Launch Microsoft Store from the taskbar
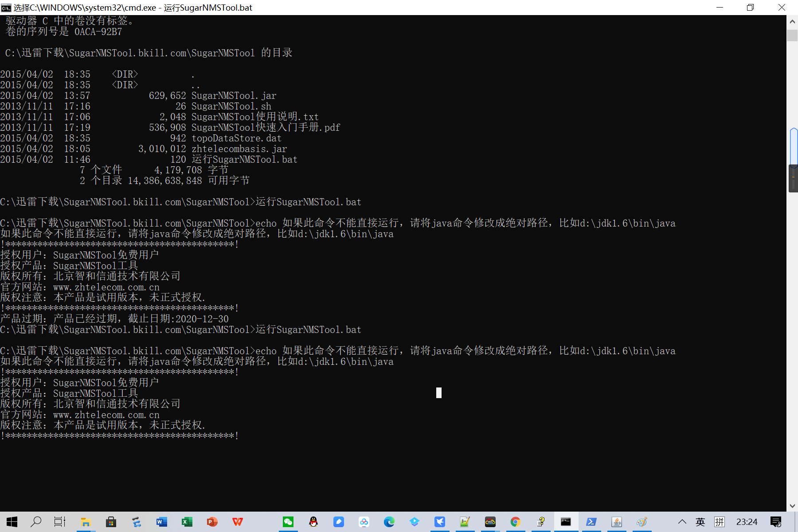The width and height of the screenshot is (798, 532). pos(111,522)
